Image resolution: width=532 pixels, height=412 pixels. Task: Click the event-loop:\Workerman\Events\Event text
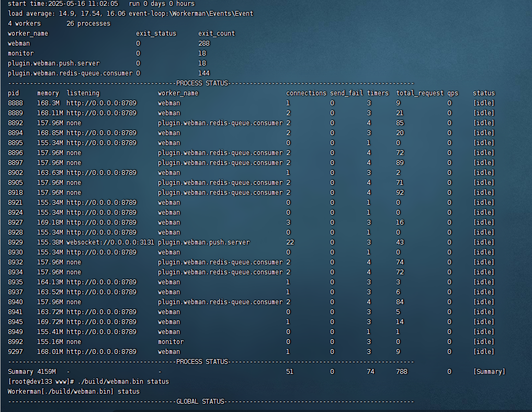(191, 14)
